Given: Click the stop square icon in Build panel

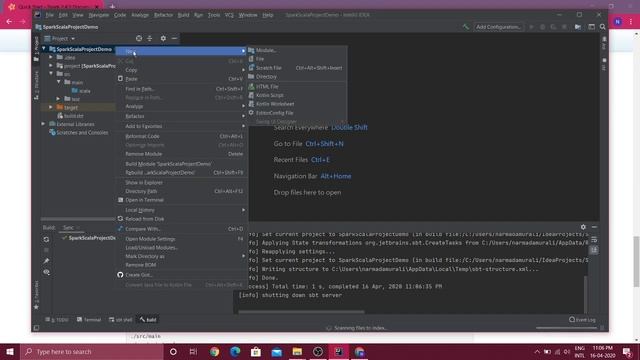Looking at the screenshot, I should click(x=46, y=250).
